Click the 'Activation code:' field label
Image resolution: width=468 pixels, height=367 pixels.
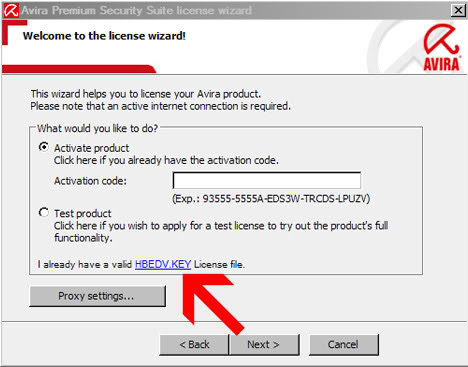click(x=90, y=181)
